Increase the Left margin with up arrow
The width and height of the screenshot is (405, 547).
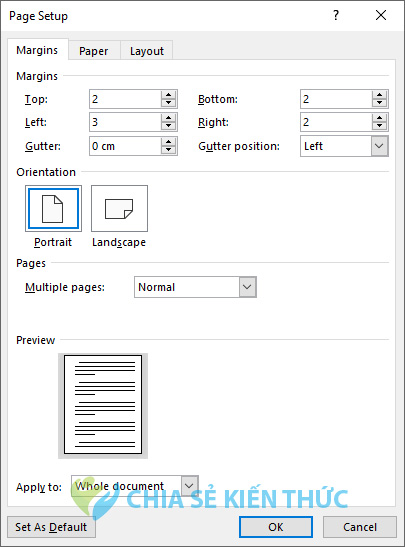tap(168, 118)
